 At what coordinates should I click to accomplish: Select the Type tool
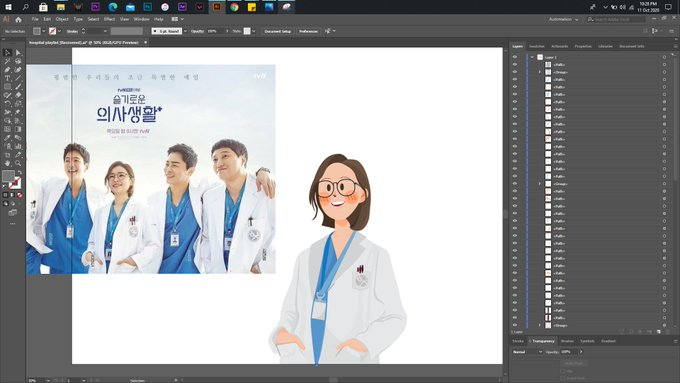pyautogui.click(x=7, y=78)
